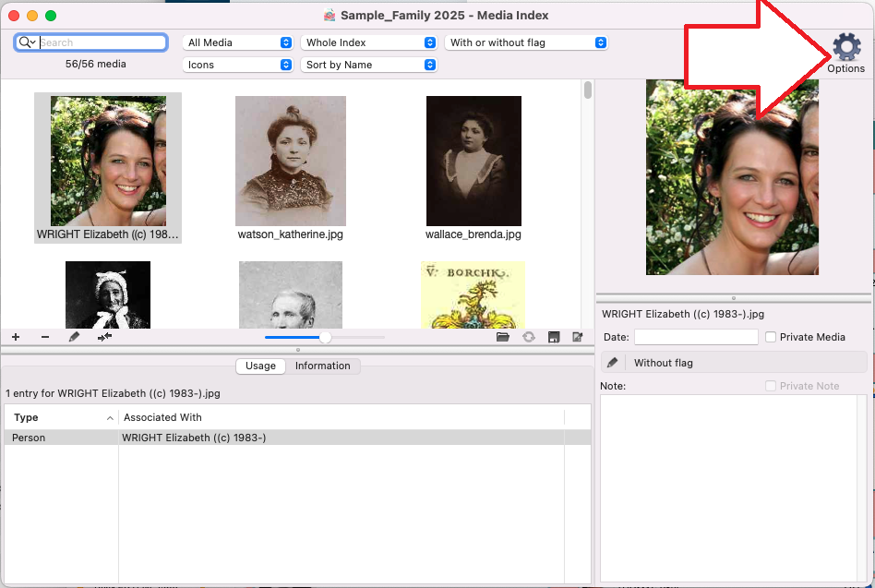Image resolution: width=875 pixels, height=588 pixels.
Task: Select the watson_katherine.jpg thumbnail
Action: [290, 162]
